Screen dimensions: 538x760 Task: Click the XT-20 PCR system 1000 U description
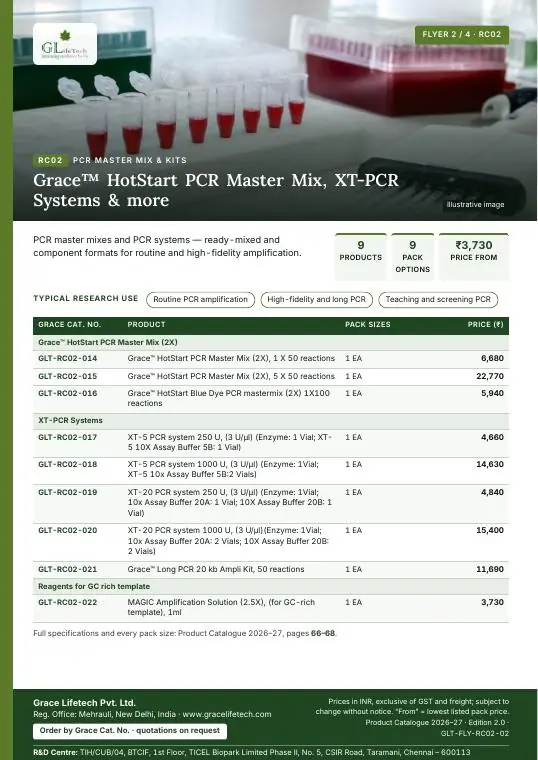228,541
